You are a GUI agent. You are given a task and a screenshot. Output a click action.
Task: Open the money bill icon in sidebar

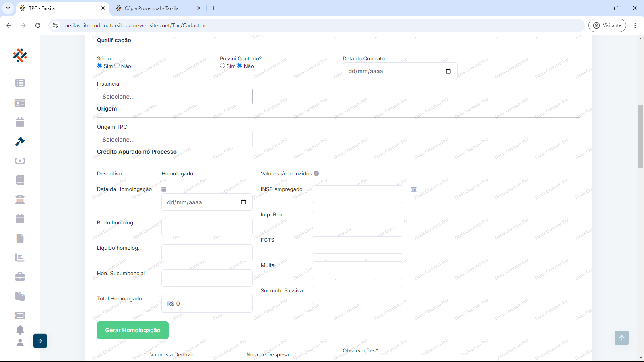[x=20, y=160]
